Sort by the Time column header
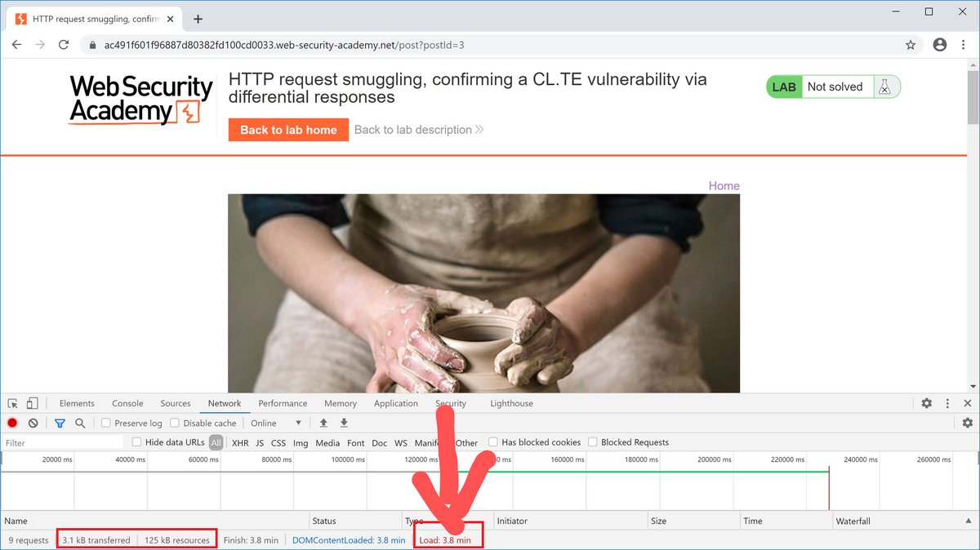 pyautogui.click(x=786, y=521)
